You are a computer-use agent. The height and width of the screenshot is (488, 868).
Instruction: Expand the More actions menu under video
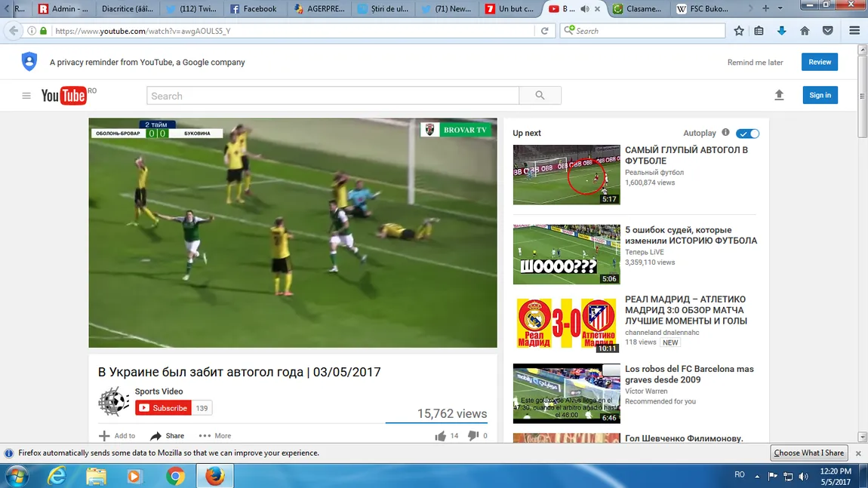215,436
